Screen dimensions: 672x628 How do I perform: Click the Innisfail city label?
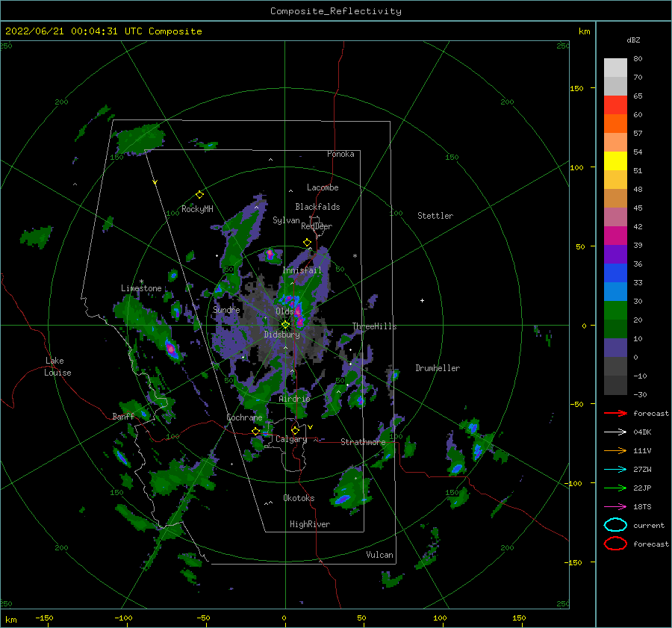click(302, 270)
